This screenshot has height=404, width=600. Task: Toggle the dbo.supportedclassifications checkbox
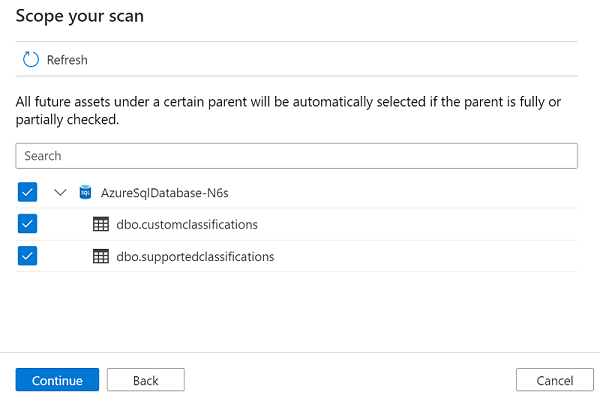tap(27, 256)
